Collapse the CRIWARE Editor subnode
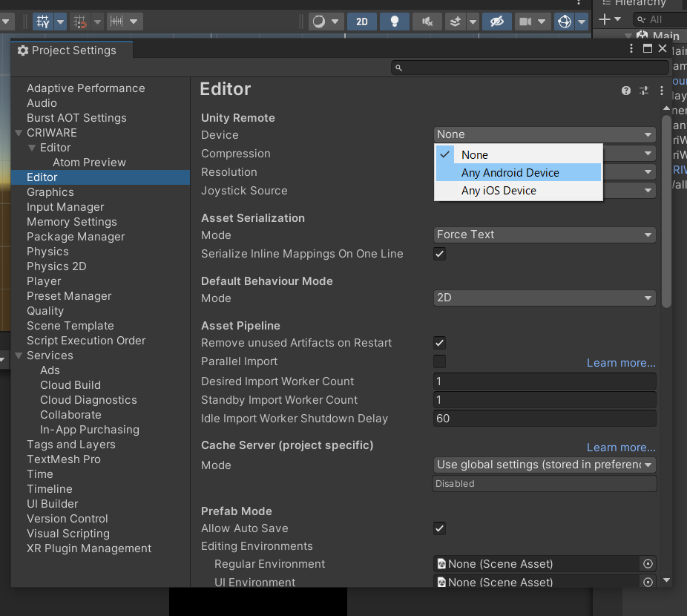This screenshot has height=616, width=687. tap(32, 148)
